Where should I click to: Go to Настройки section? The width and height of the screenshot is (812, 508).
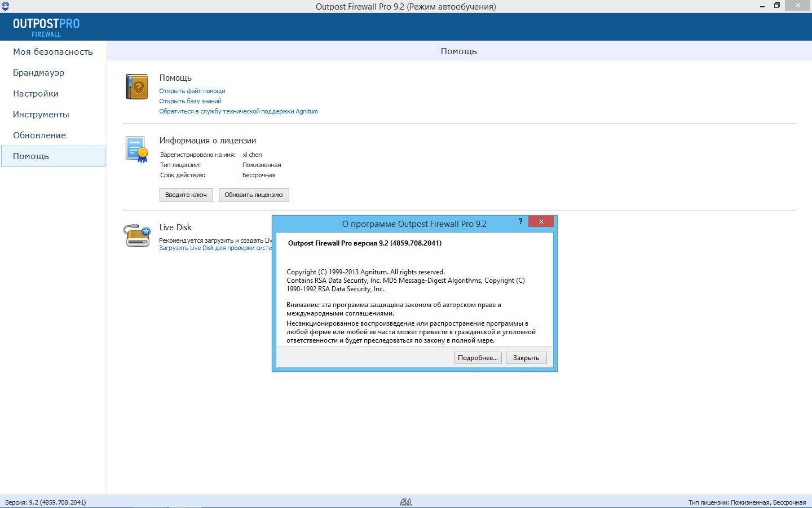click(53, 94)
